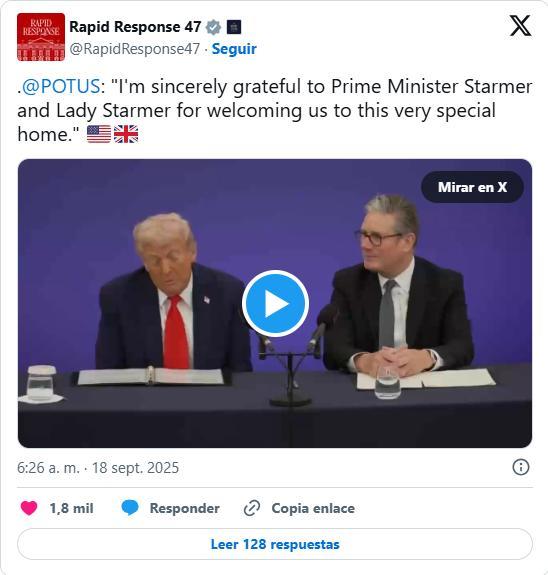Screen dimensions: 548x575
Task: Click the verified checkmark badge
Action: coord(213,27)
